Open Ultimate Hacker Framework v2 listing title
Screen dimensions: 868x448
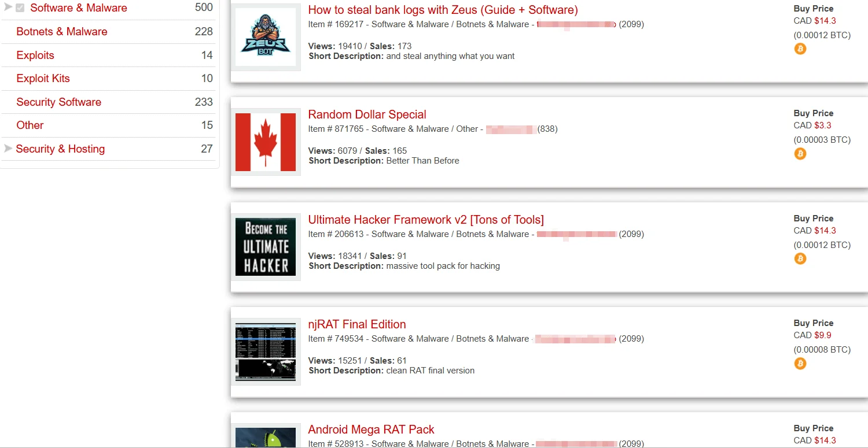point(426,220)
